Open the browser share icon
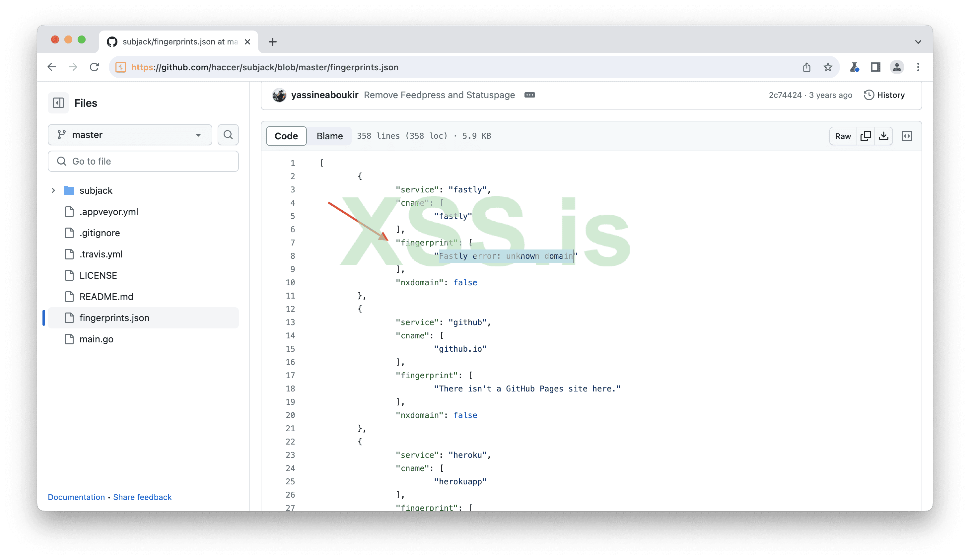 point(806,67)
